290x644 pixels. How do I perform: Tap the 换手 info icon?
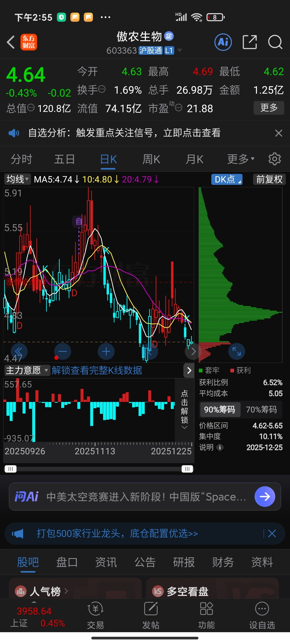tap(102, 89)
